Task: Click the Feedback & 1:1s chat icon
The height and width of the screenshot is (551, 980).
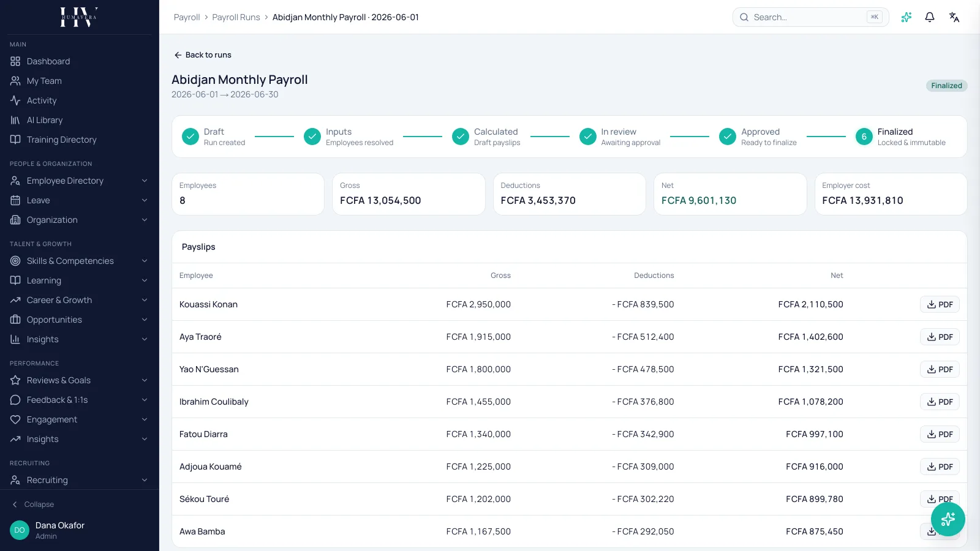Action: click(x=15, y=400)
